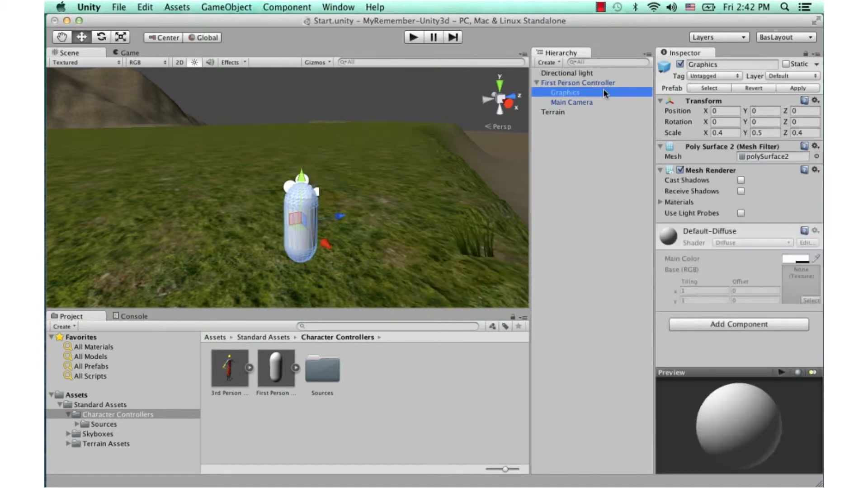Enable Cast Shadows checkbox
Screen dimensions: 868x488
point(741,180)
